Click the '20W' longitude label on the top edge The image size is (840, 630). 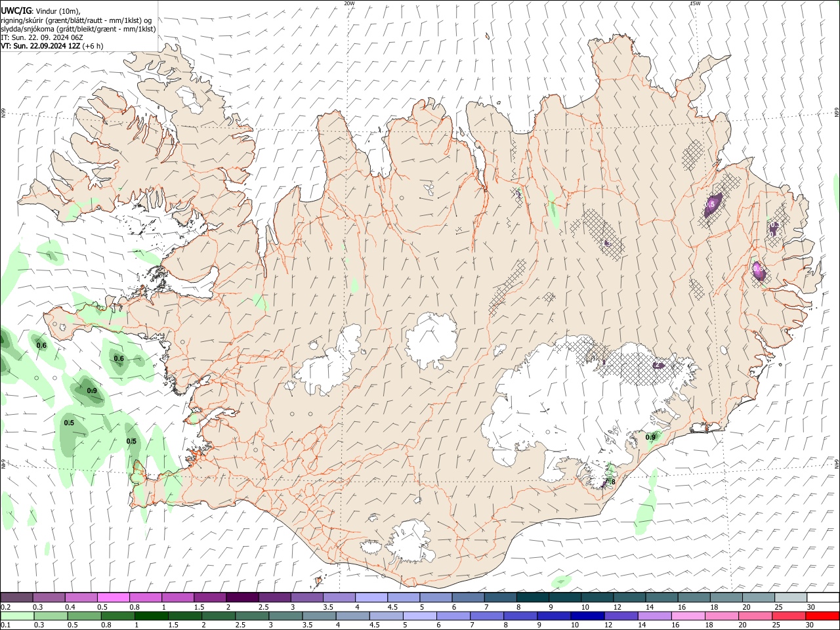pos(349,3)
